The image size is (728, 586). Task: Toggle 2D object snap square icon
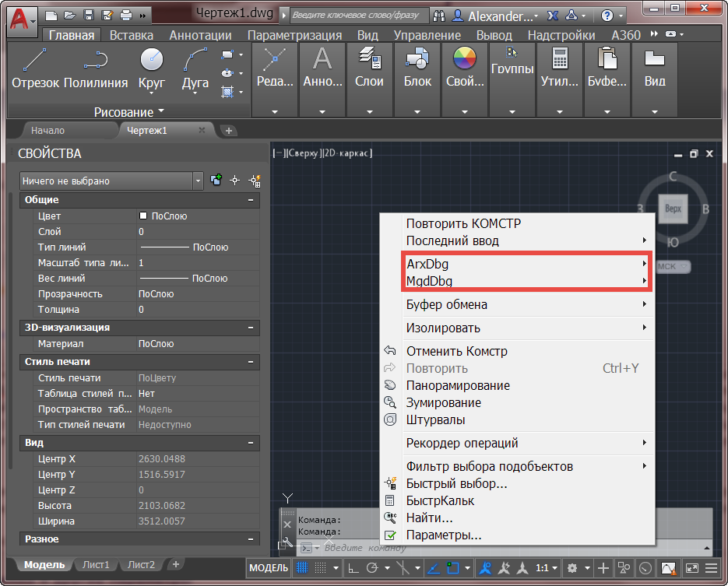coord(452,568)
